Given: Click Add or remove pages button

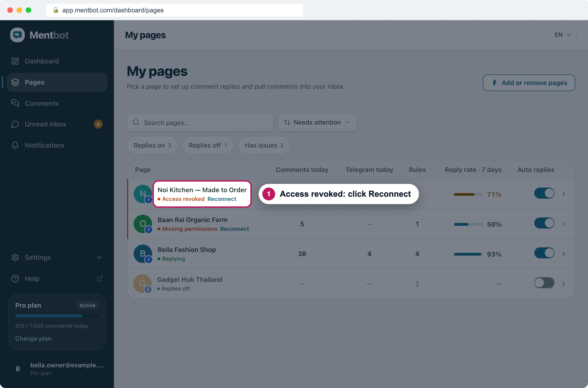Looking at the screenshot, I should coord(529,83).
